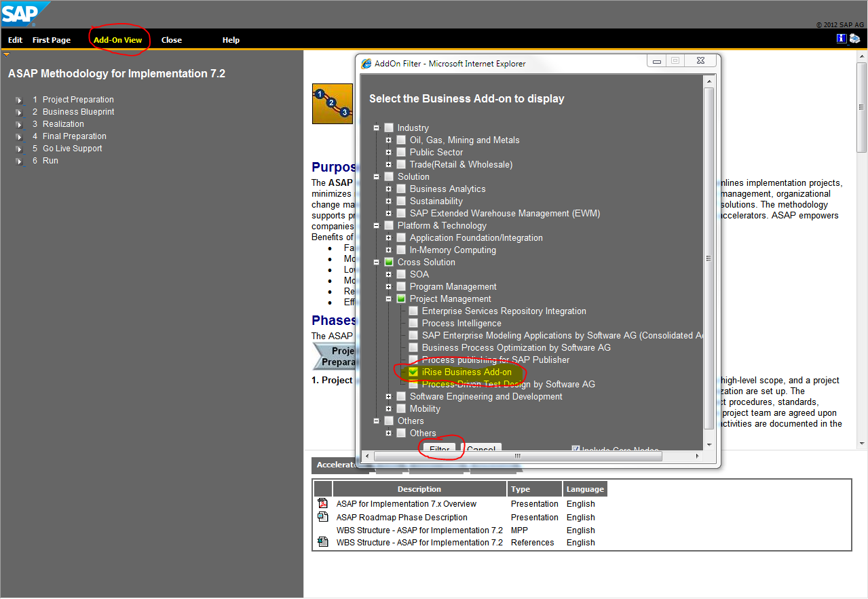Enable the SOA checkbox in the tree

coord(400,274)
